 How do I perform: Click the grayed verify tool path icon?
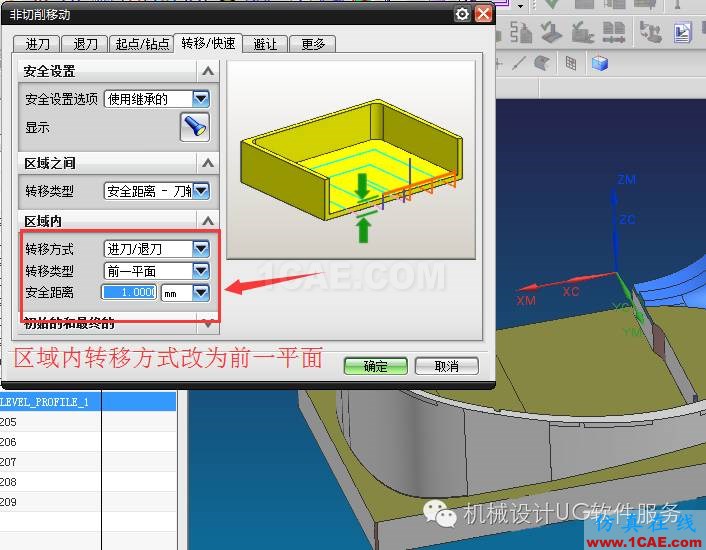551,32
